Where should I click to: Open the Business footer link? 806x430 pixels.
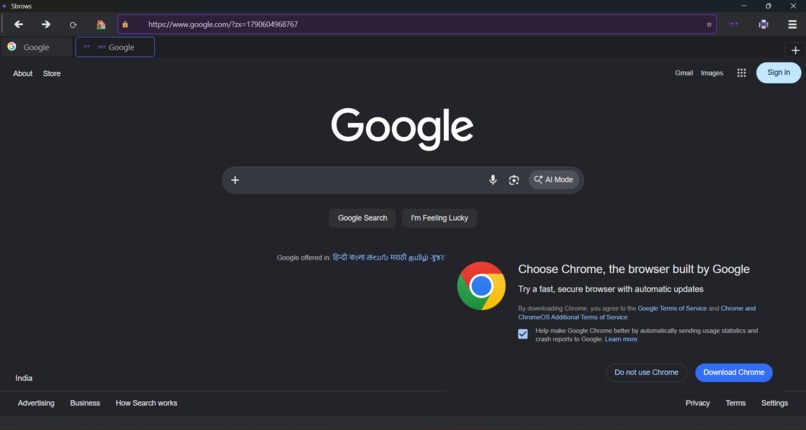pyautogui.click(x=85, y=403)
